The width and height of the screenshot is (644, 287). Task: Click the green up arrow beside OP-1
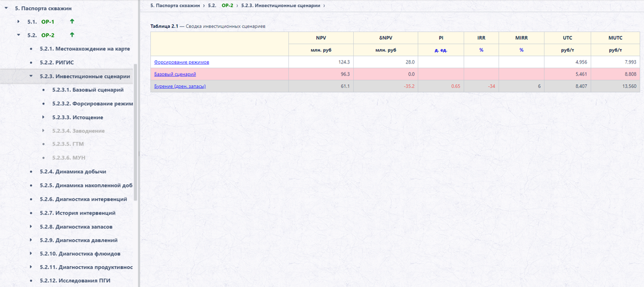72,21
